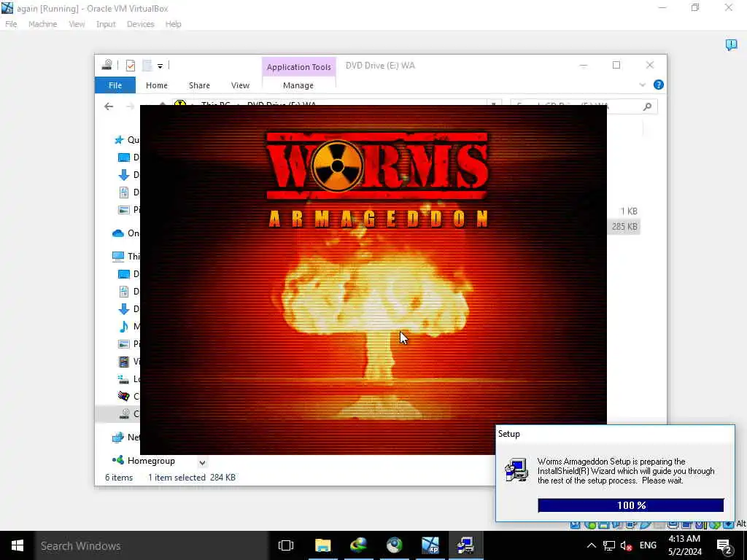Select Documents icon under Quick access
Viewport: 747px width, 560px height.
click(x=124, y=192)
